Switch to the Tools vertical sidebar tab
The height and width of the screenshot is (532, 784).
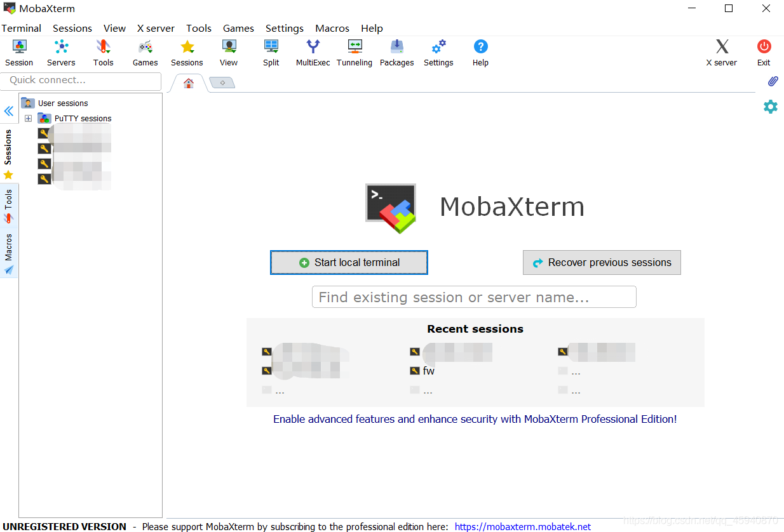tap(8, 206)
